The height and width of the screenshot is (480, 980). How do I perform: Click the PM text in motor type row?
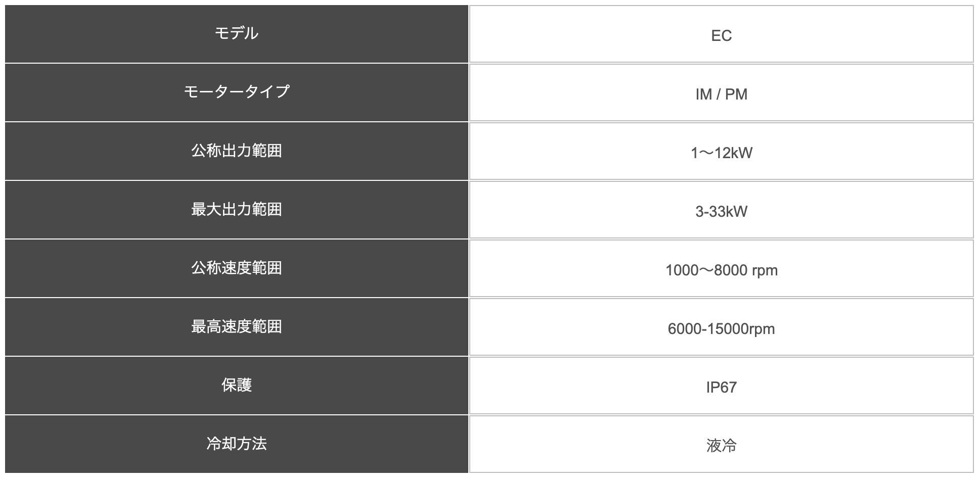pos(736,94)
